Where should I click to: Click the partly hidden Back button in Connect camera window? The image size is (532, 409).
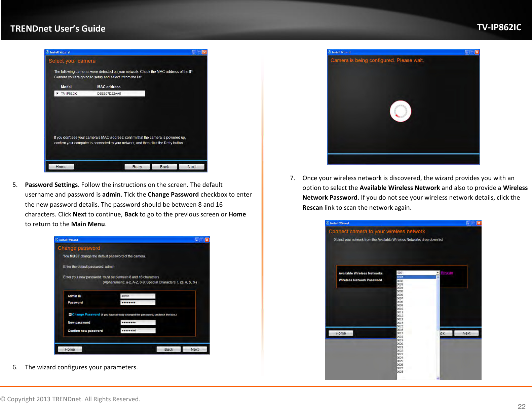[x=446, y=333]
